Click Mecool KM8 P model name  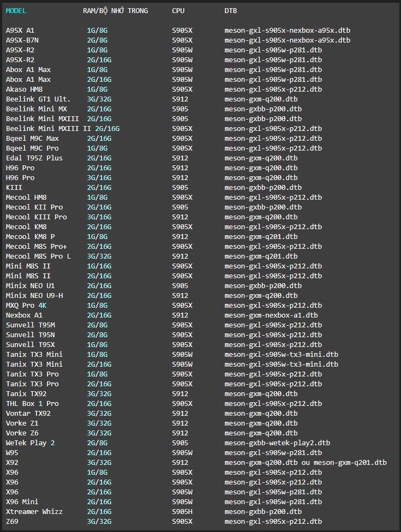(30, 236)
